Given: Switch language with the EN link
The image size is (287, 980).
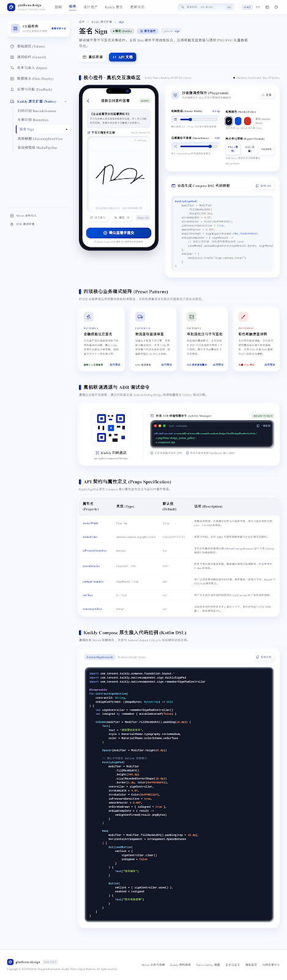Looking at the screenshot, I should click(x=258, y=7).
